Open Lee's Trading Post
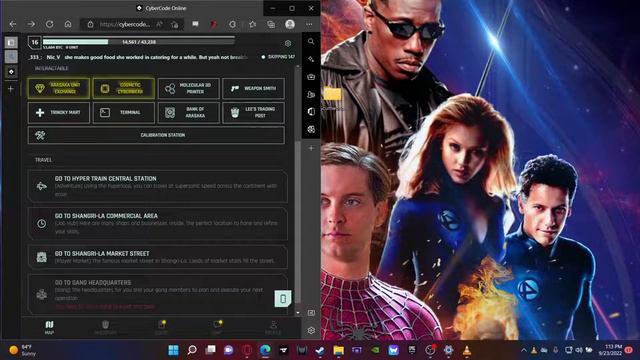The width and height of the screenshot is (640, 360). click(x=253, y=112)
